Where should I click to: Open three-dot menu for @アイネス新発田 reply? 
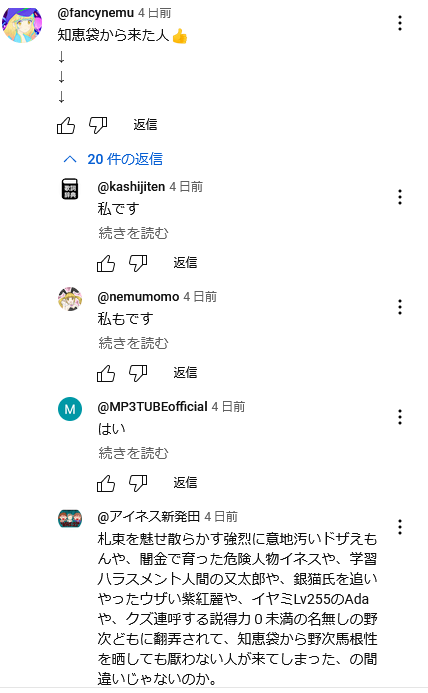pos(400,527)
